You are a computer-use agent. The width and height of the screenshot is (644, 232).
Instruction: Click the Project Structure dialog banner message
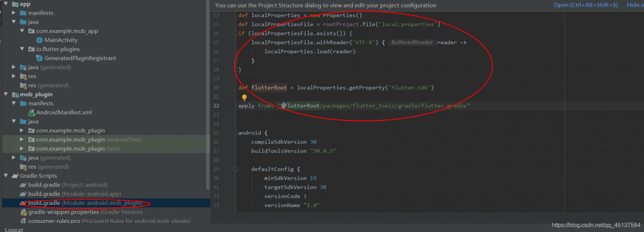(326, 5)
